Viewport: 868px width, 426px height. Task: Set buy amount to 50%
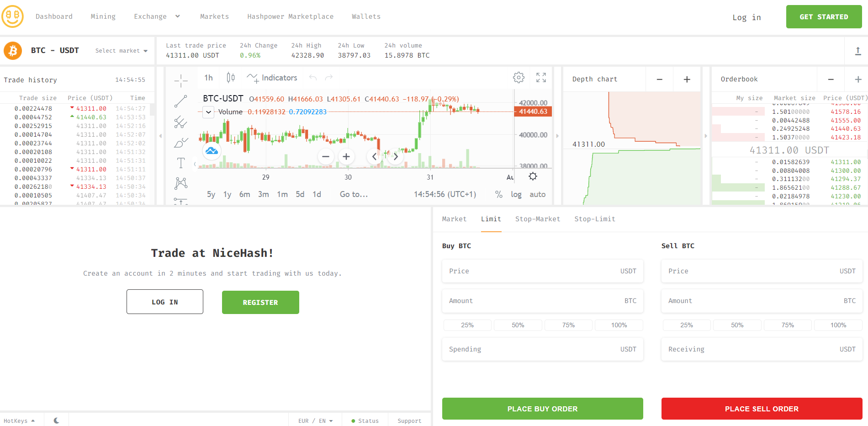tap(518, 325)
